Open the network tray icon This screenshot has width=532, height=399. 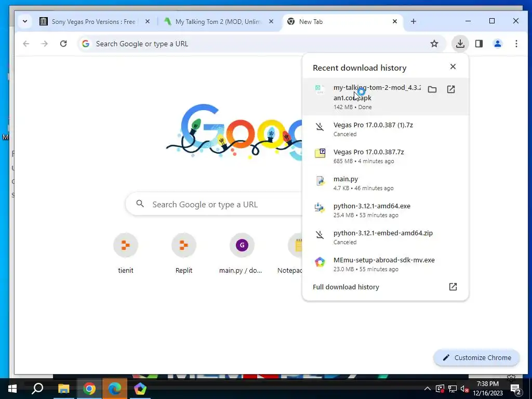[453, 389]
